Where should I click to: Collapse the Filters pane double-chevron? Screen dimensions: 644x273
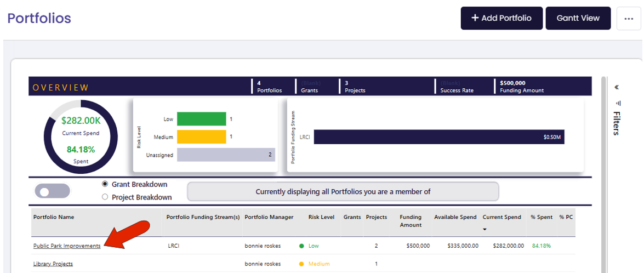(617, 87)
